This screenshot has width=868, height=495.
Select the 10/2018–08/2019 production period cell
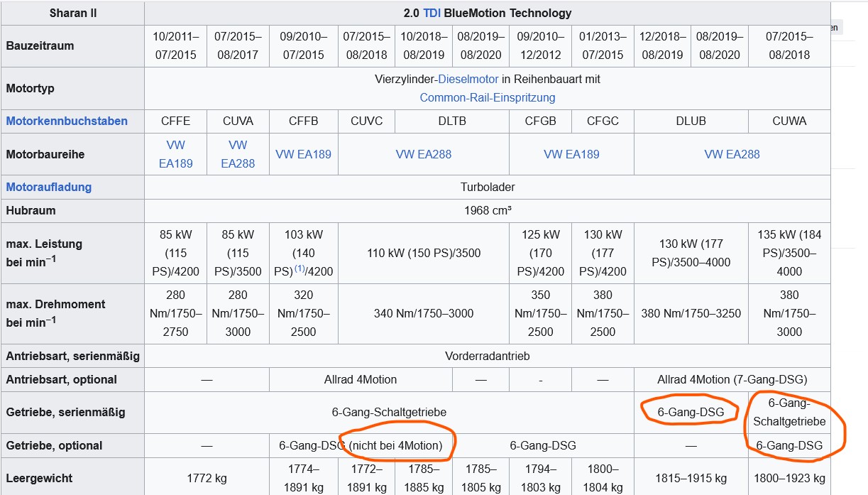click(x=423, y=45)
